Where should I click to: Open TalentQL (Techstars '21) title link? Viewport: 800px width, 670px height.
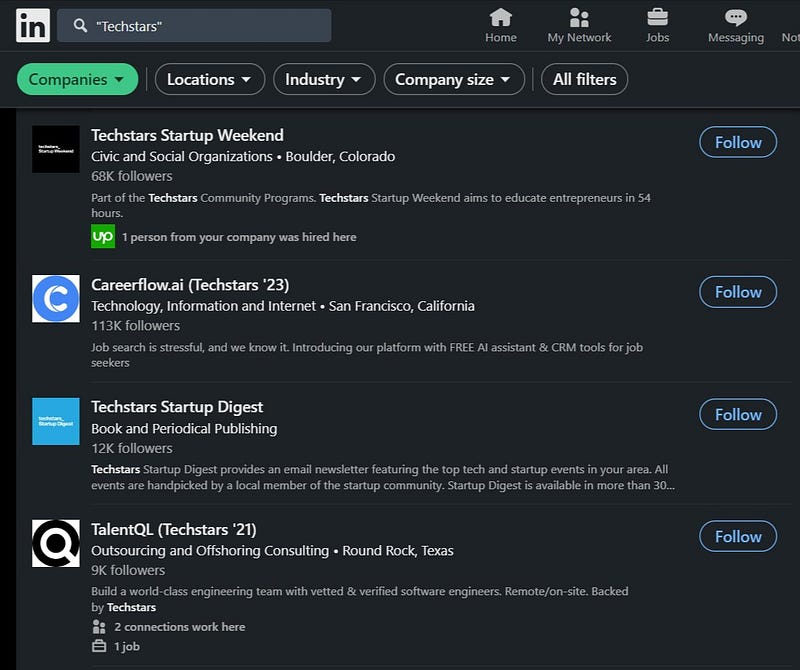pos(173,529)
